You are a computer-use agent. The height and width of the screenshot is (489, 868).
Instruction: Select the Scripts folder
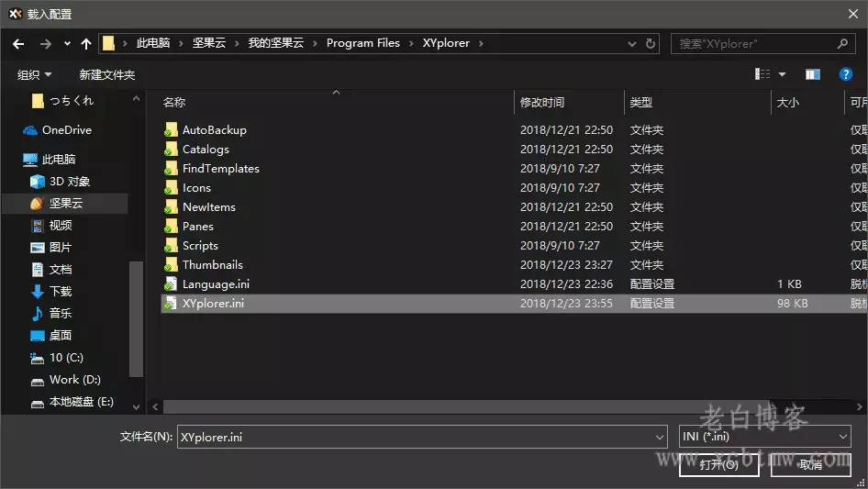pyautogui.click(x=200, y=246)
